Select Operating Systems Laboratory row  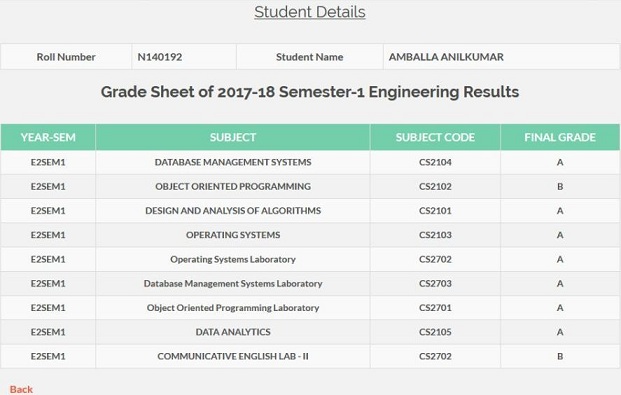tap(310, 259)
